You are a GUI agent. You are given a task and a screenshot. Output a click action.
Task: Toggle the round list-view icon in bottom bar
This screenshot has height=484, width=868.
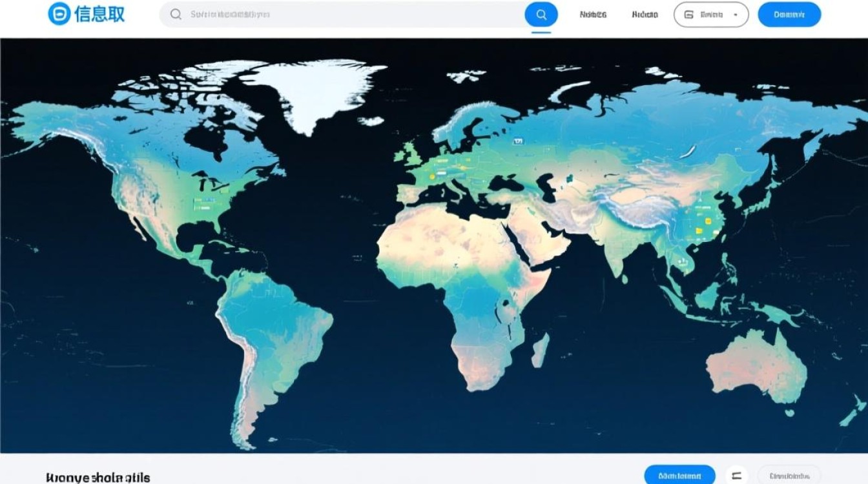point(736,476)
